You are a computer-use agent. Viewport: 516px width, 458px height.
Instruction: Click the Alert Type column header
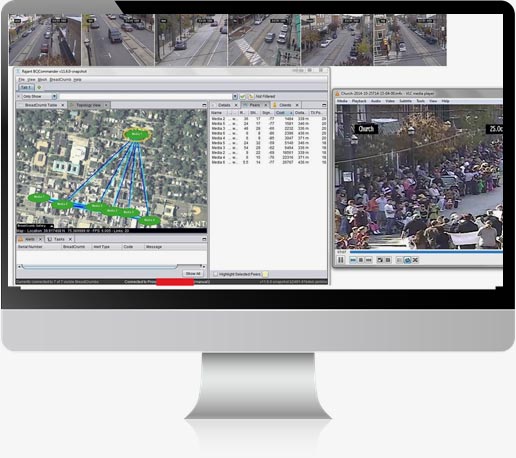point(106,247)
